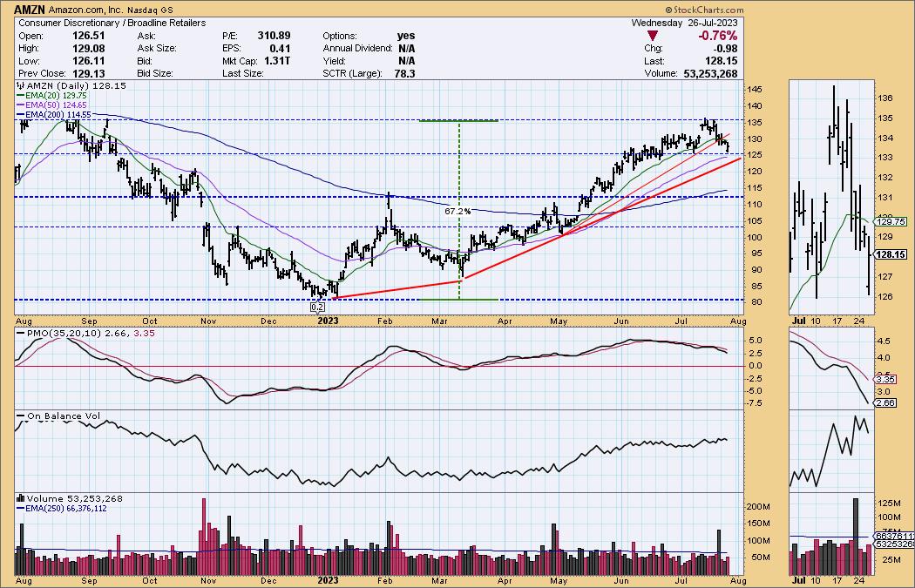
Task: Click the -0.76% percent change
Action: [717, 37]
